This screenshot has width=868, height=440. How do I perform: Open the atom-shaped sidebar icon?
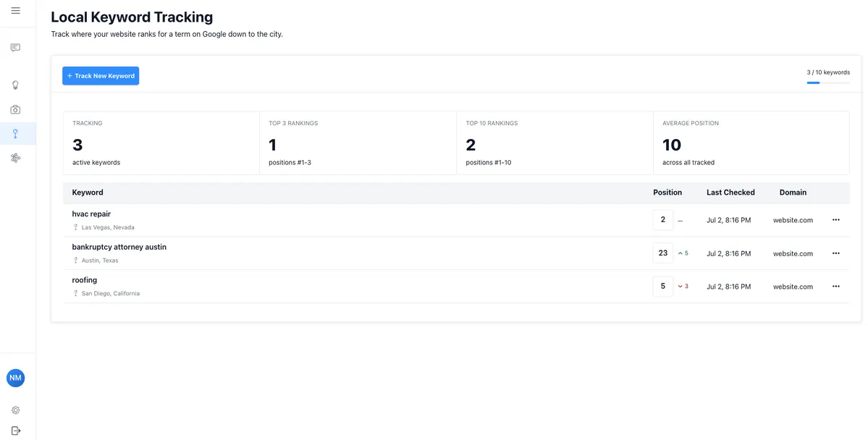click(15, 158)
